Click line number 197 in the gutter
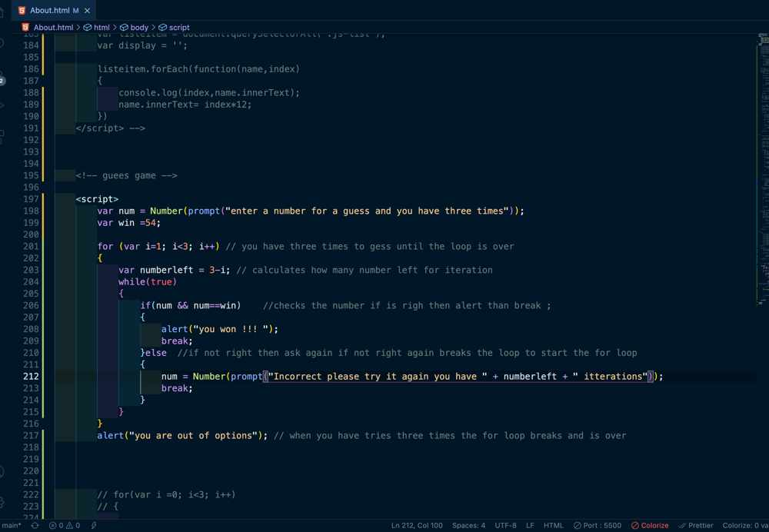This screenshot has width=769, height=532. tap(31, 198)
